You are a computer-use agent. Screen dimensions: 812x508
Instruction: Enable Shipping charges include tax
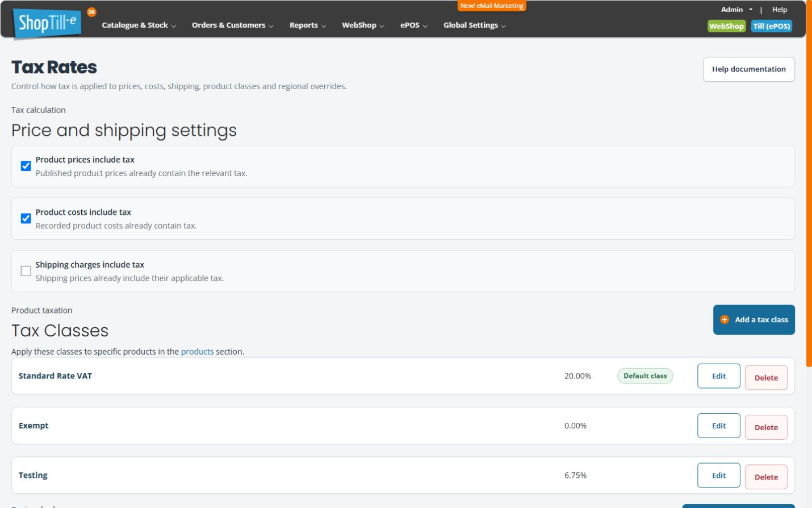(x=26, y=271)
